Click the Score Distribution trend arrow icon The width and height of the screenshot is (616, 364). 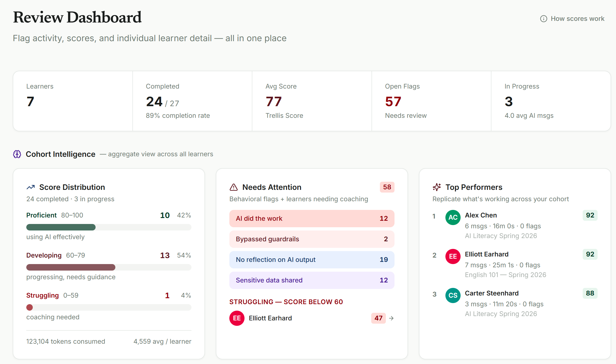click(x=31, y=187)
